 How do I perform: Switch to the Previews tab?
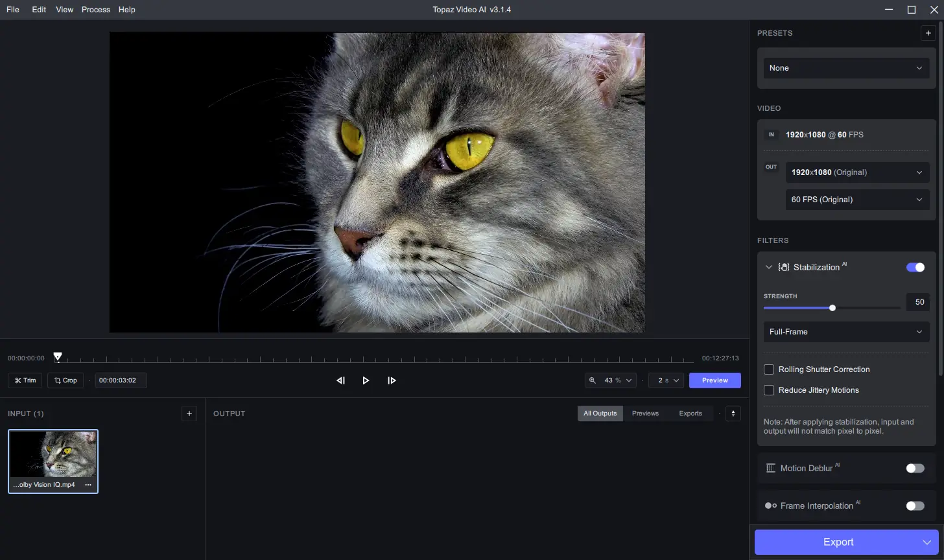pos(645,414)
